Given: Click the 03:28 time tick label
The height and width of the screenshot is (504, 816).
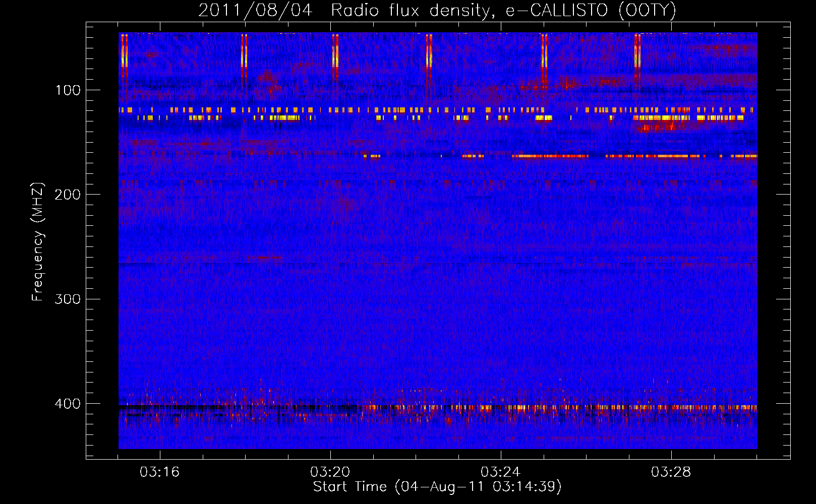Looking at the screenshot, I should tap(671, 472).
